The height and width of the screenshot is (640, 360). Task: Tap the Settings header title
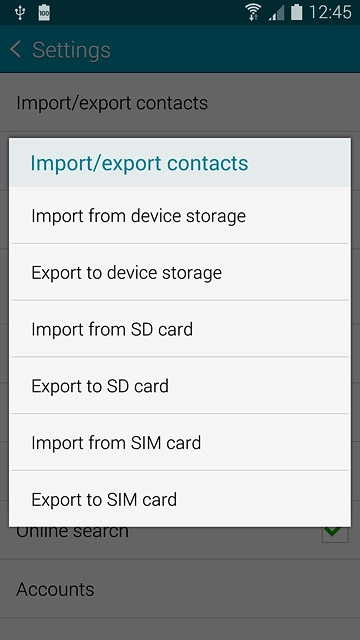[71, 50]
